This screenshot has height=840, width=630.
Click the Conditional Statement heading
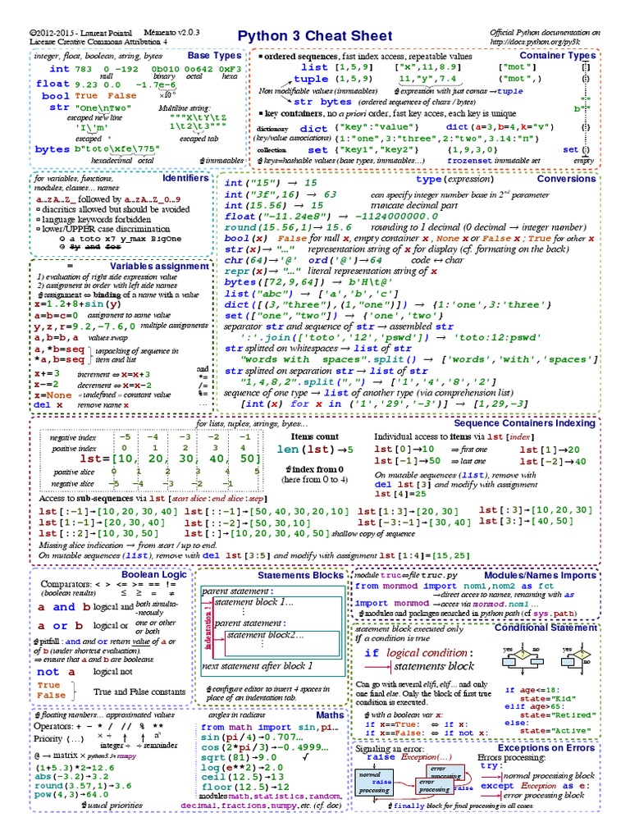tap(546, 628)
